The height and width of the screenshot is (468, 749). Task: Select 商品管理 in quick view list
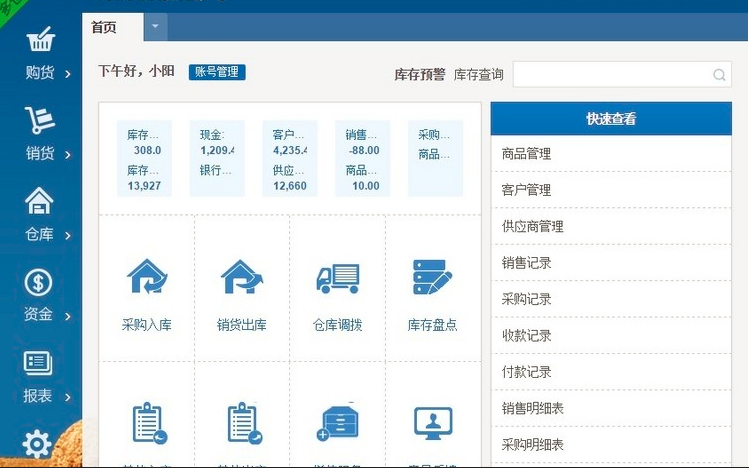(x=527, y=154)
